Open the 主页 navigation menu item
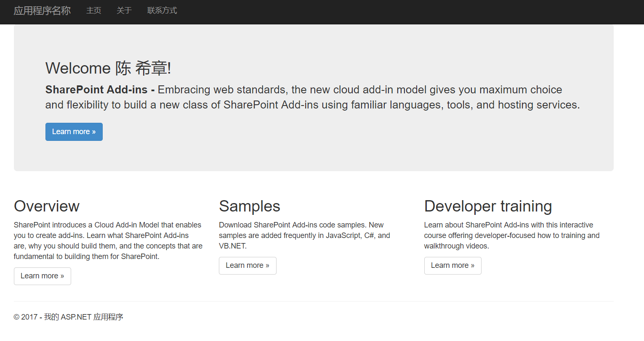 click(93, 10)
